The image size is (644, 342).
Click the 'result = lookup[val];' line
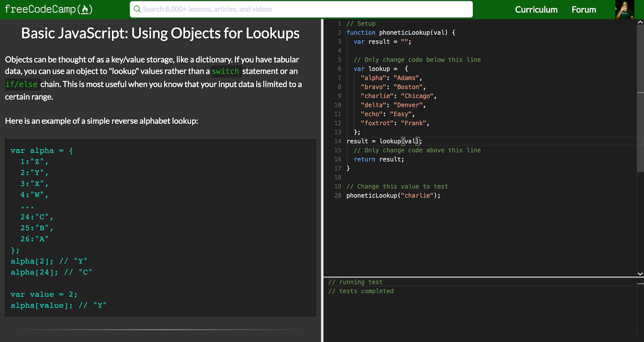click(x=384, y=141)
